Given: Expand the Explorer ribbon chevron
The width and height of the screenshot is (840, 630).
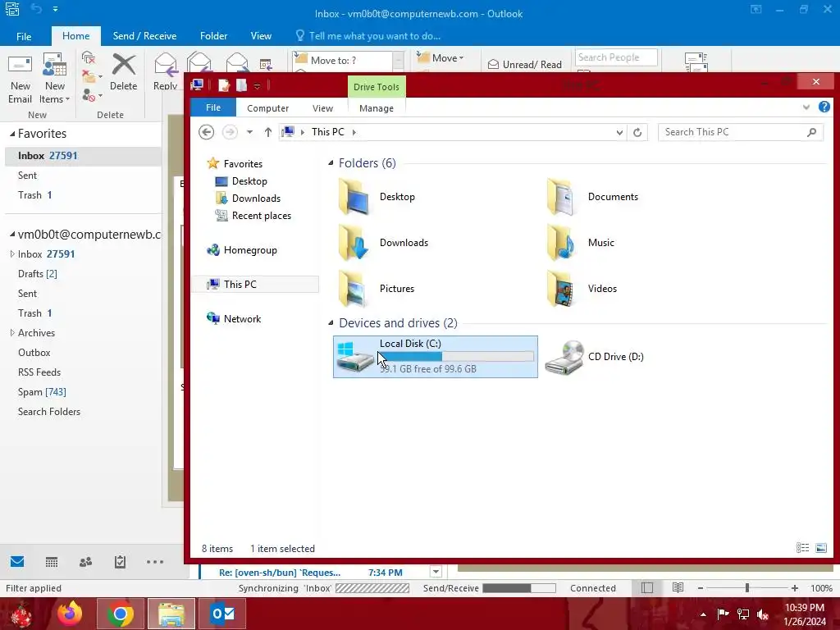Looking at the screenshot, I should 806,107.
